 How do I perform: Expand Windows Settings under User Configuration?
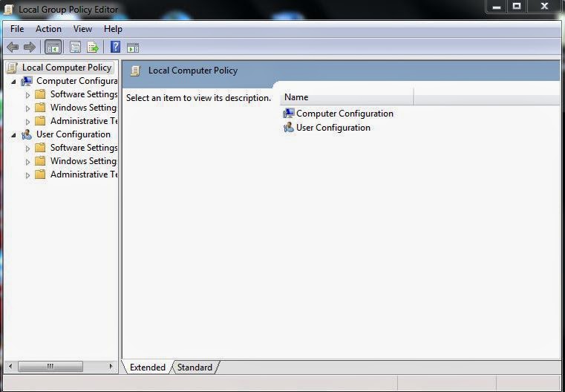click(27, 162)
